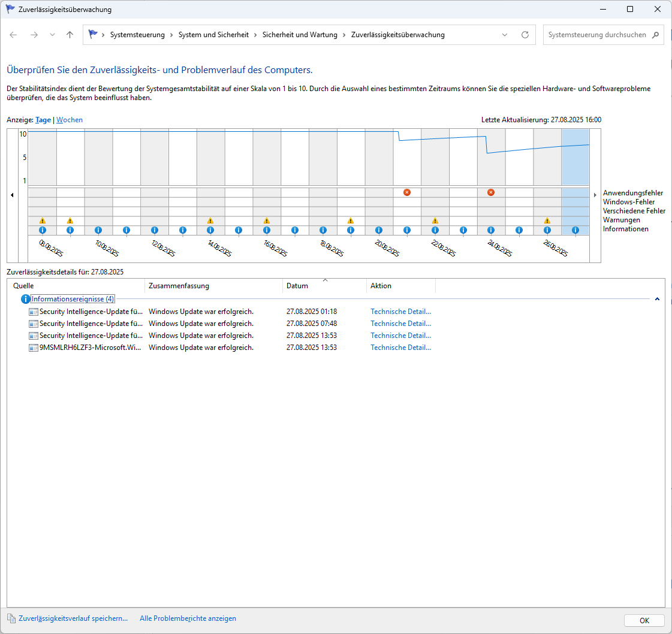Open Alle Problemberichte anzeigen
The image size is (672, 634).
(188, 618)
